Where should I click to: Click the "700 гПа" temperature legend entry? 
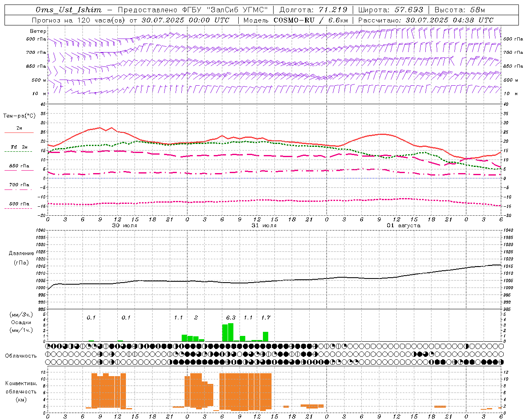pos(19,185)
